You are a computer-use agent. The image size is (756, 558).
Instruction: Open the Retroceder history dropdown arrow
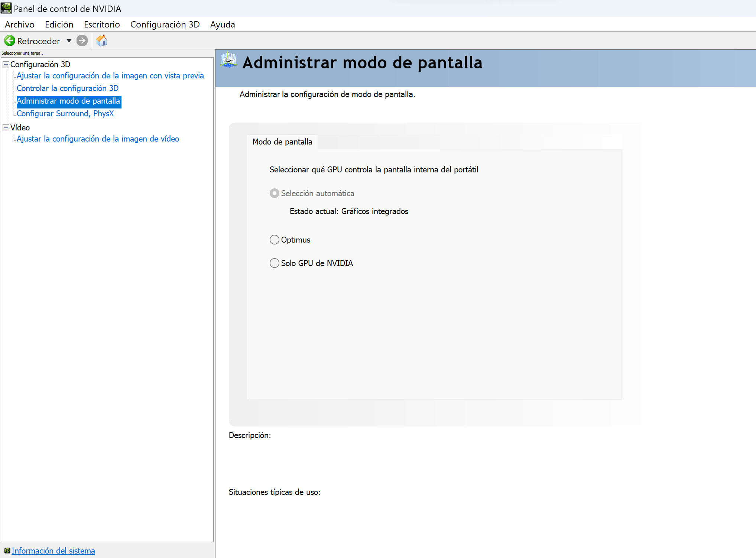tap(69, 40)
